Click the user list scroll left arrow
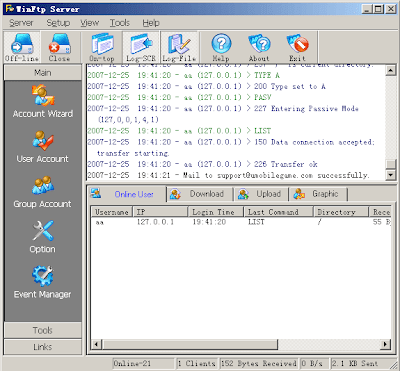This screenshot has height=371, width=400. tap(96, 344)
